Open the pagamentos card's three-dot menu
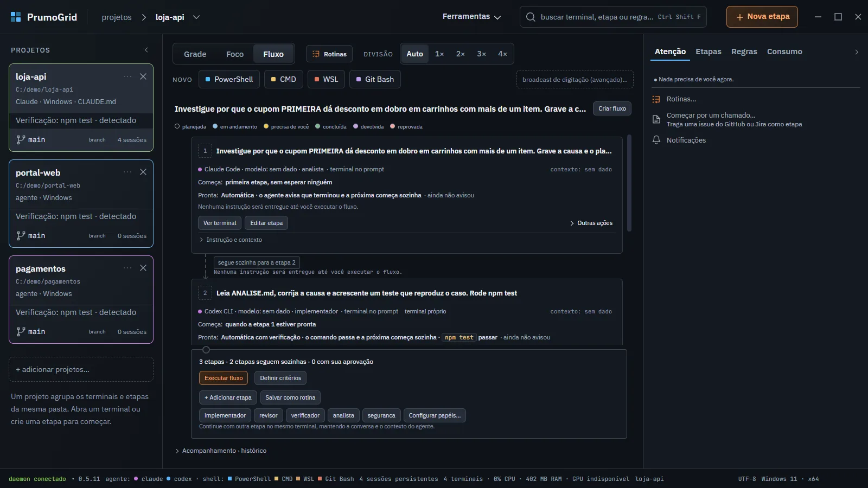The width and height of the screenshot is (868, 488). pyautogui.click(x=127, y=268)
